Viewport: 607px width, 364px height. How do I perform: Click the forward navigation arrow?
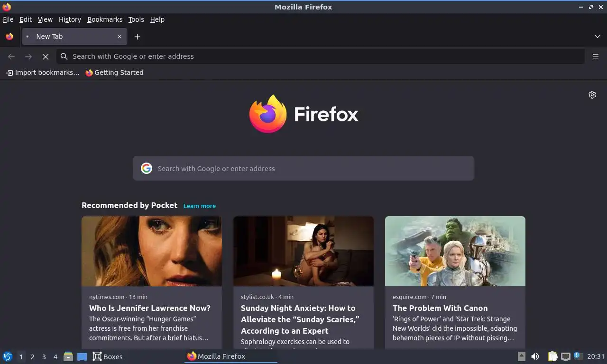[x=28, y=56]
